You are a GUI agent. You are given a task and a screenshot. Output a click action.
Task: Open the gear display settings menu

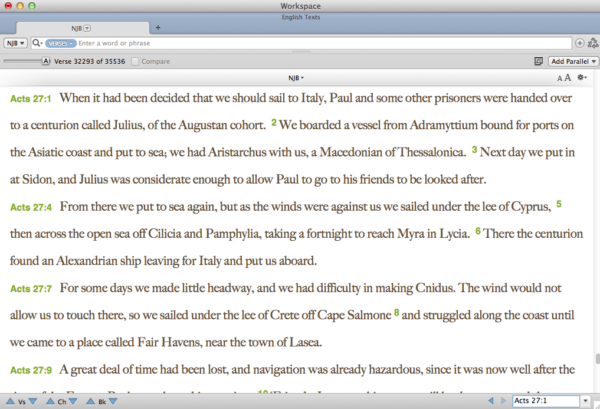click(x=582, y=78)
